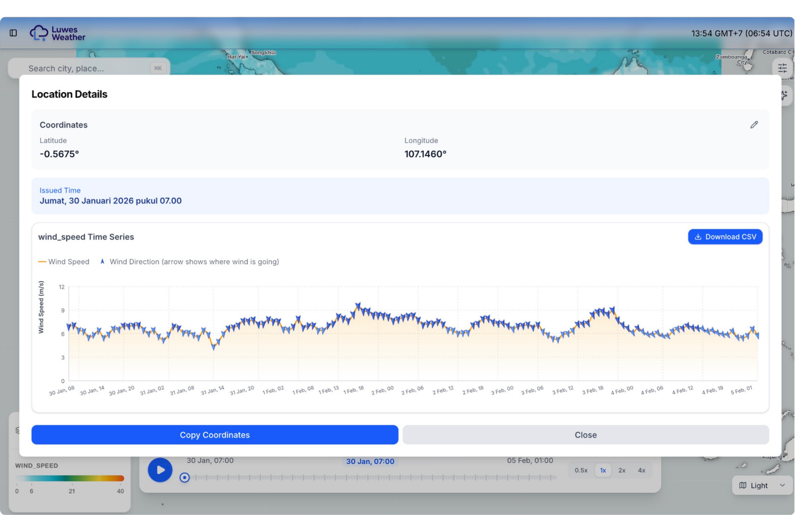
Task: Click the timeline slider handle
Action: (x=184, y=478)
